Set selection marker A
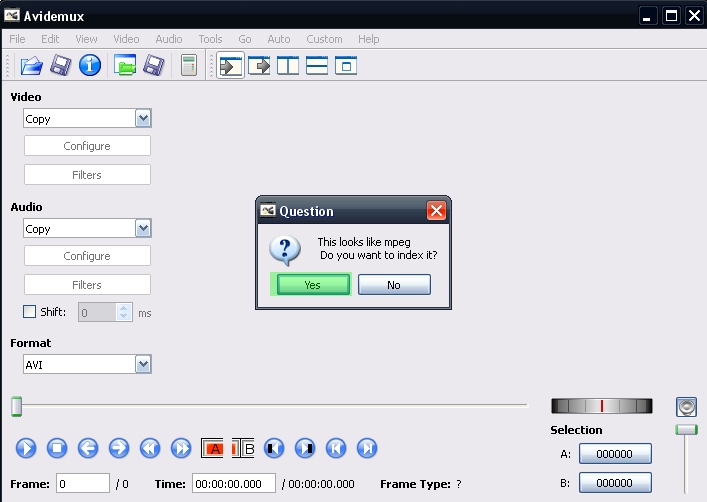Image resolution: width=707 pixels, height=502 pixels. tap(212, 448)
